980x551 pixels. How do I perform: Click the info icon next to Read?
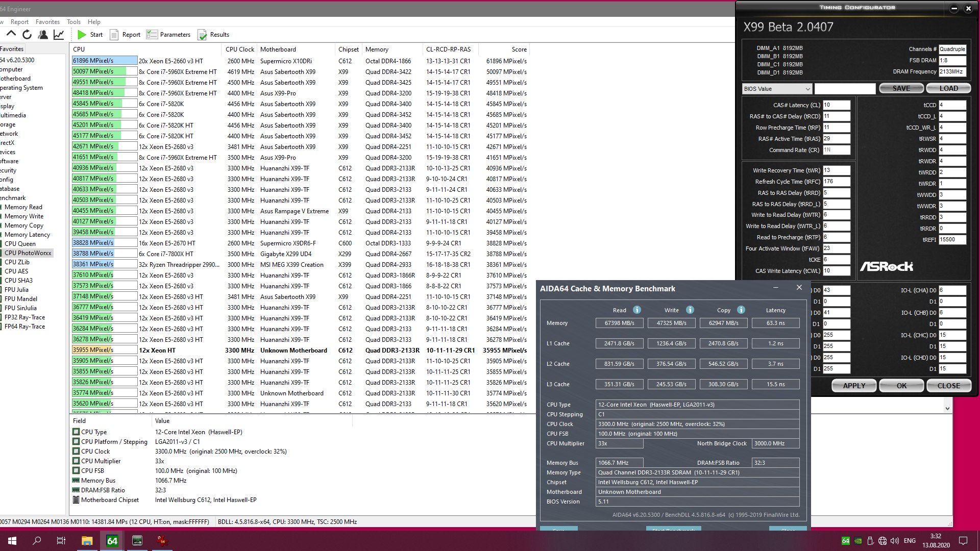pos(636,310)
